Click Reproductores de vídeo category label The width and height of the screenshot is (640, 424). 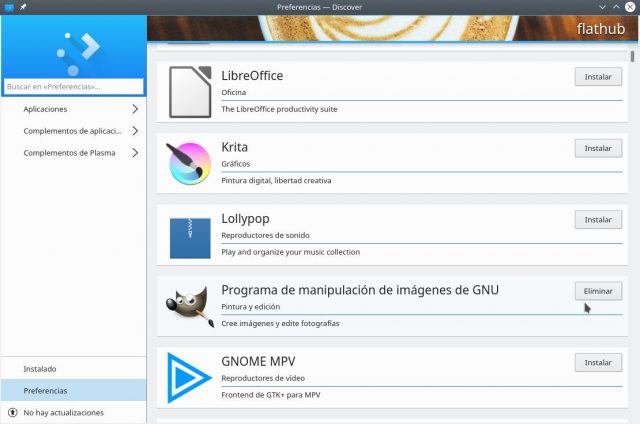263,378
